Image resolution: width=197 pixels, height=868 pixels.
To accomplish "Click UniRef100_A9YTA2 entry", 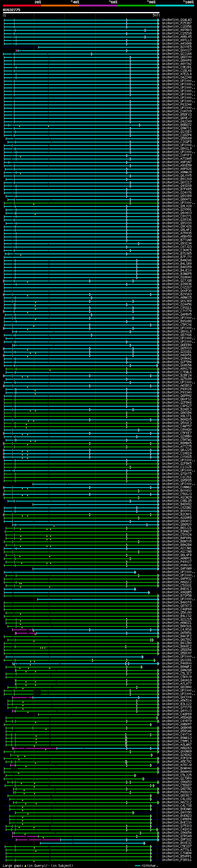I will pyautogui.click(x=177, y=64).
